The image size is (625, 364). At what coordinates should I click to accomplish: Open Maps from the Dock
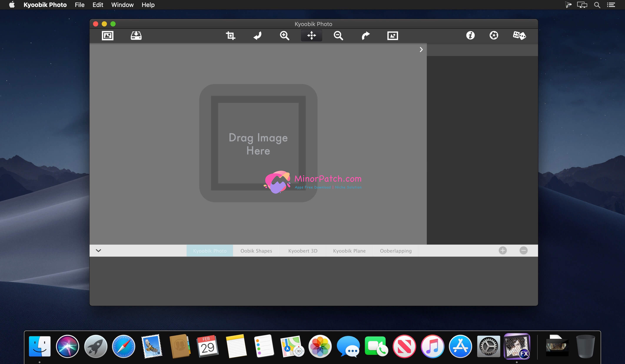click(292, 346)
